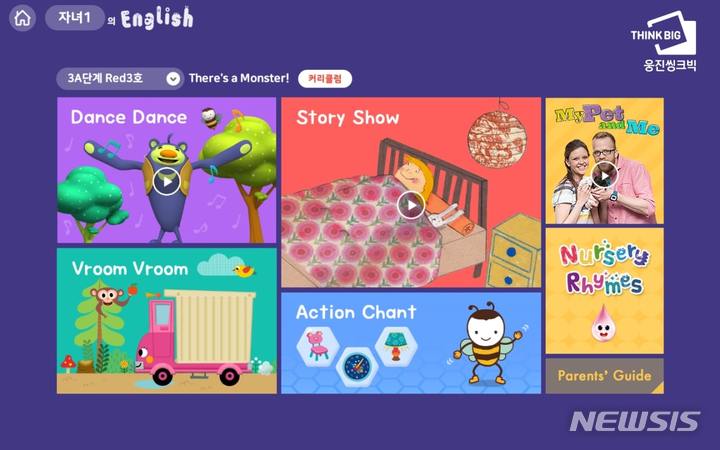Open the Parents' Guide
The image size is (720, 450).
[604, 376]
